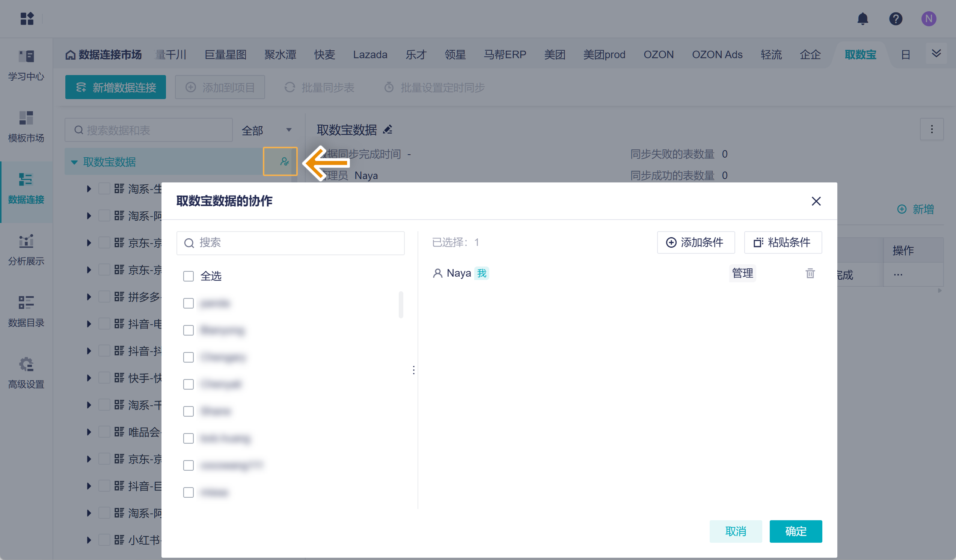
Task: Switch to the 聚水潭 tab
Action: coord(280,54)
